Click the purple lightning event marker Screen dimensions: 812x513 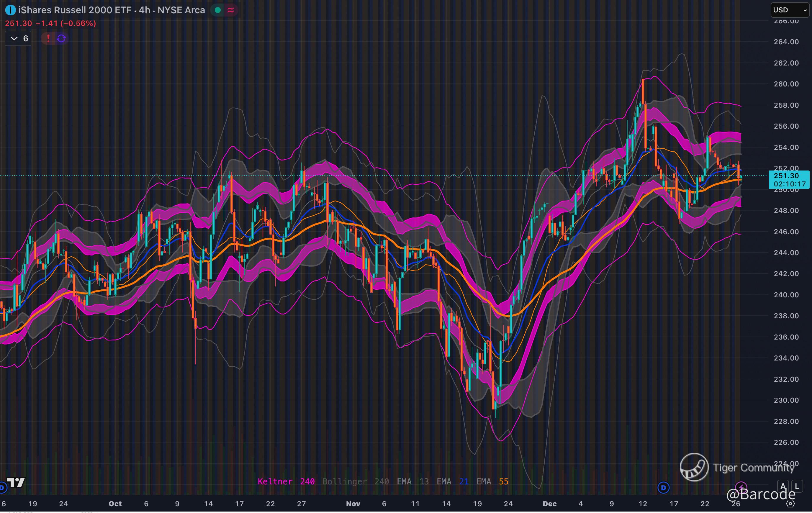[741, 487]
